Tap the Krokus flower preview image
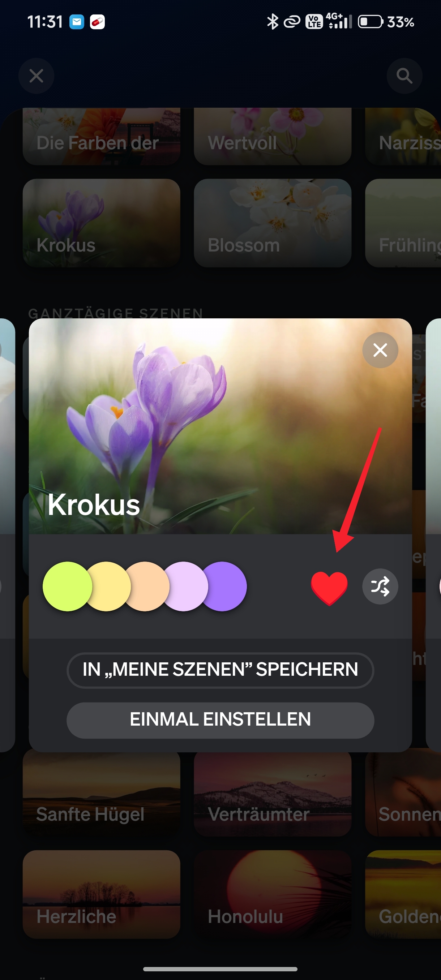The width and height of the screenshot is (441, 980). tap(220, 426)
